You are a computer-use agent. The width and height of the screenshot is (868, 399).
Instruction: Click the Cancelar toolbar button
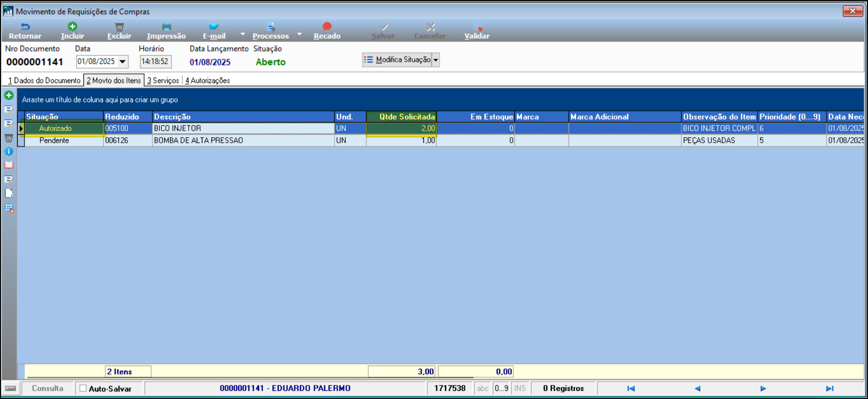429,31
